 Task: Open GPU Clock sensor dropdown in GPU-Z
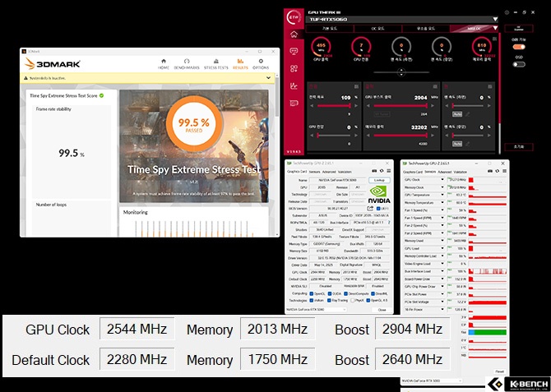442,180
